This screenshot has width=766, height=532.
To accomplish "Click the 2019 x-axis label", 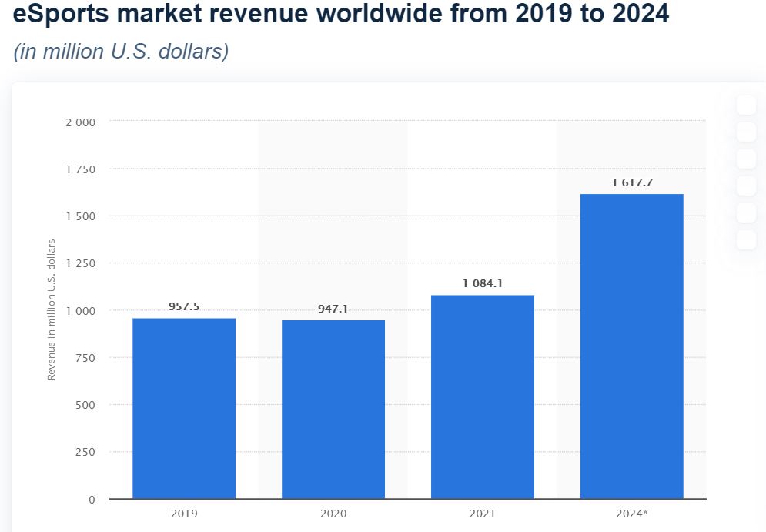I will point(184,514).
